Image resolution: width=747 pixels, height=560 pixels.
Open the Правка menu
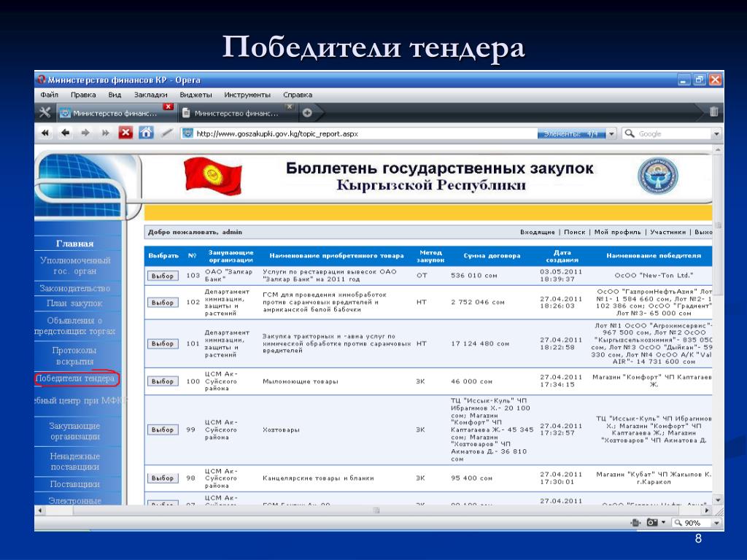click(83, 95)
